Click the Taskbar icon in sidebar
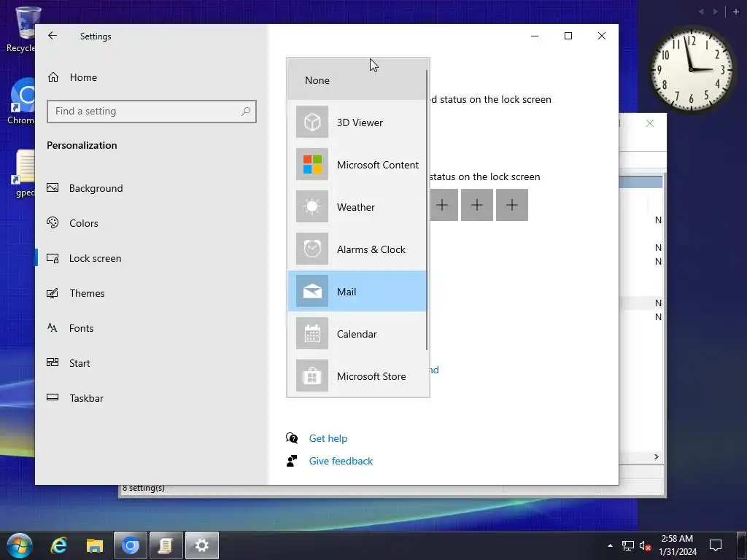 coord(53,397)
